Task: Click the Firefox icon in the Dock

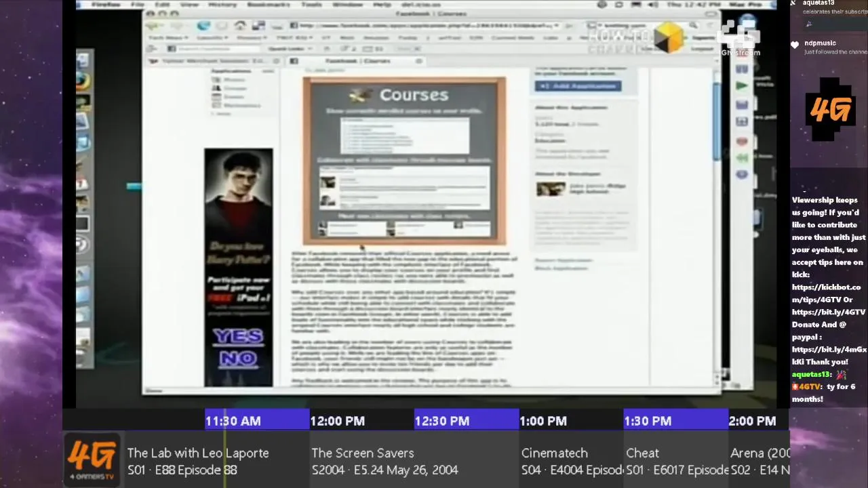Action: (82, 82)
